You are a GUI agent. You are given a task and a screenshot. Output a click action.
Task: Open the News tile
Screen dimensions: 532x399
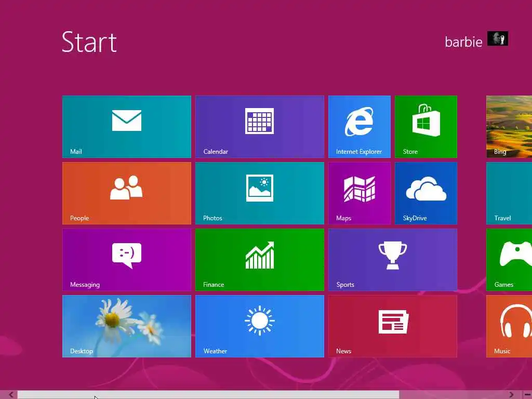point(393,326)
